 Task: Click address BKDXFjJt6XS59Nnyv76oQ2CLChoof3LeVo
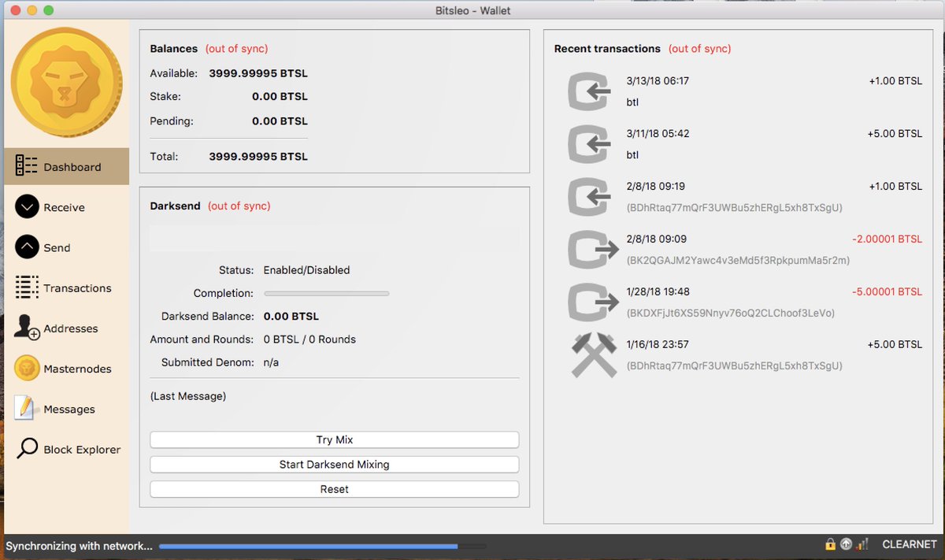pyautogui.click(x=731, y=313)
